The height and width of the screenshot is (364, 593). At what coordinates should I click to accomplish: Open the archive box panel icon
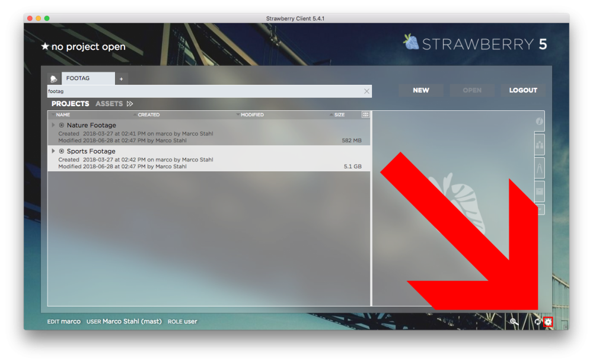point(539,191)
